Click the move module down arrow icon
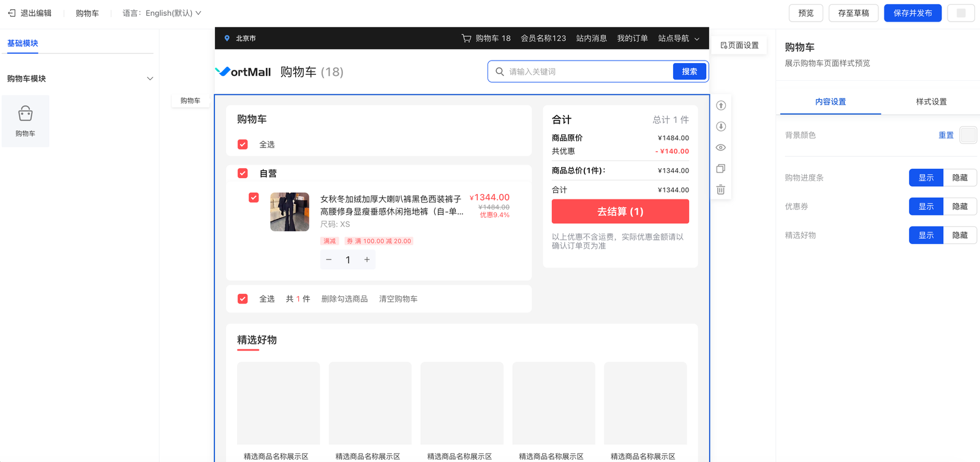 click(721, 127)
